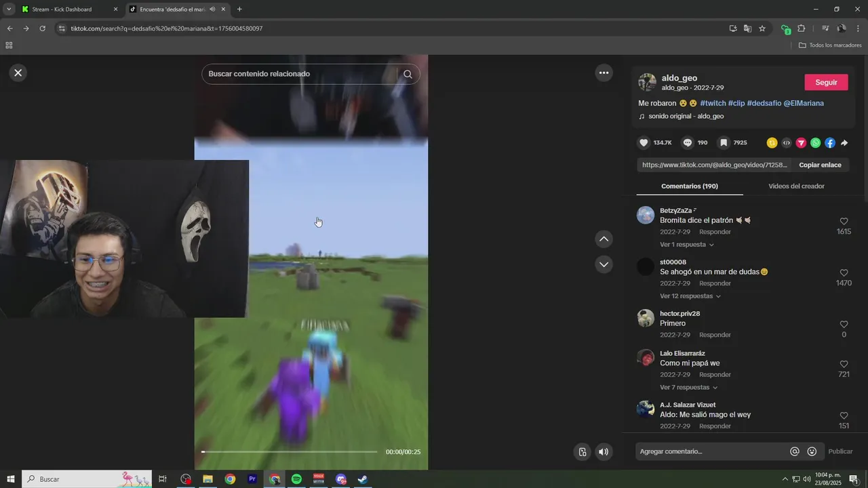Viewport: 868px width, 488px height.
Task: Focus the 'Buscar contenido relacionado' search field
Action: click(299, 74)
